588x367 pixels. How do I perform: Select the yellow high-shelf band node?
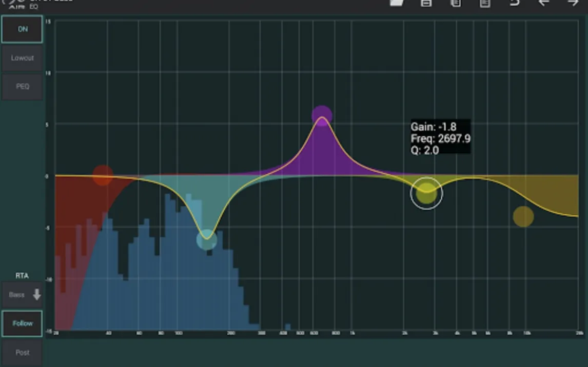(523, 216)
